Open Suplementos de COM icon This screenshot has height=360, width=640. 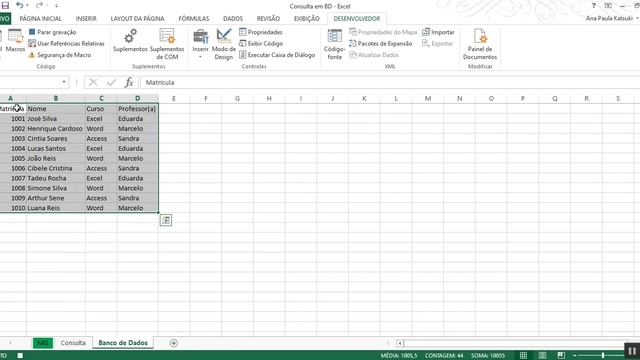pos(167,44)
